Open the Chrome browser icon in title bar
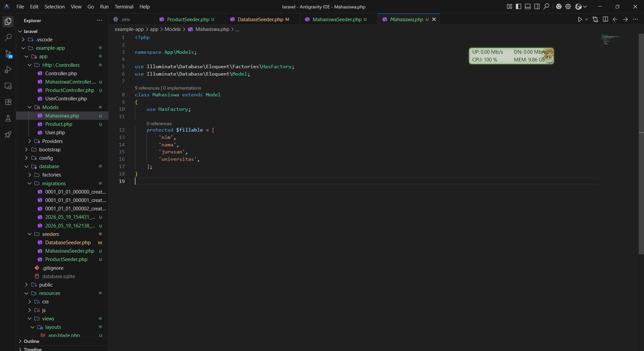Image resolution: width=644 pixels, height=351 pixels. (x=559, y=6)
